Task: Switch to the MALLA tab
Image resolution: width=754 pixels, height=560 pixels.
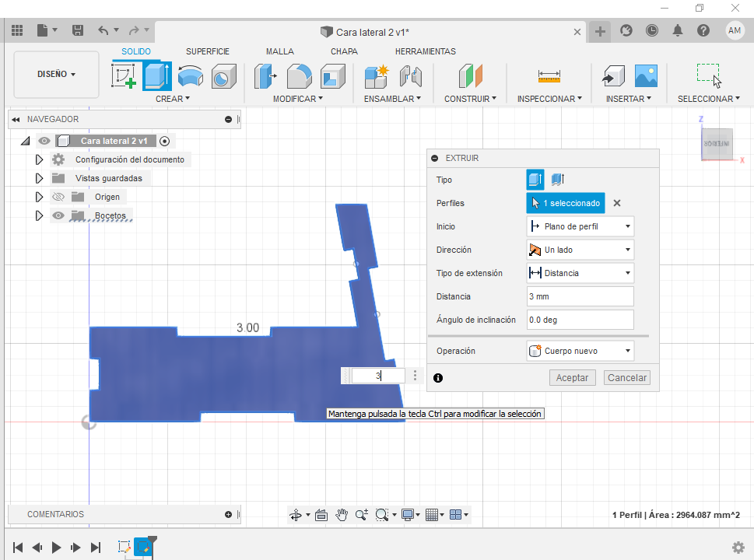Action: point(280,51)
